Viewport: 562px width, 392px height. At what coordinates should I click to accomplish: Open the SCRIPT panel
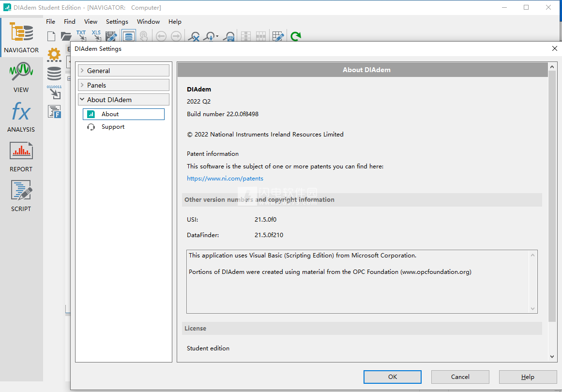point(21,196)
